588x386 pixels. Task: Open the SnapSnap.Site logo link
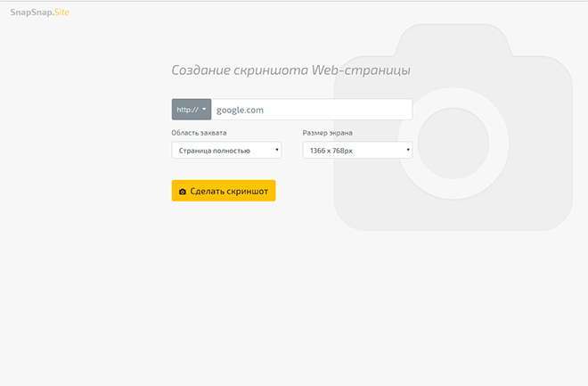[40, 12]
